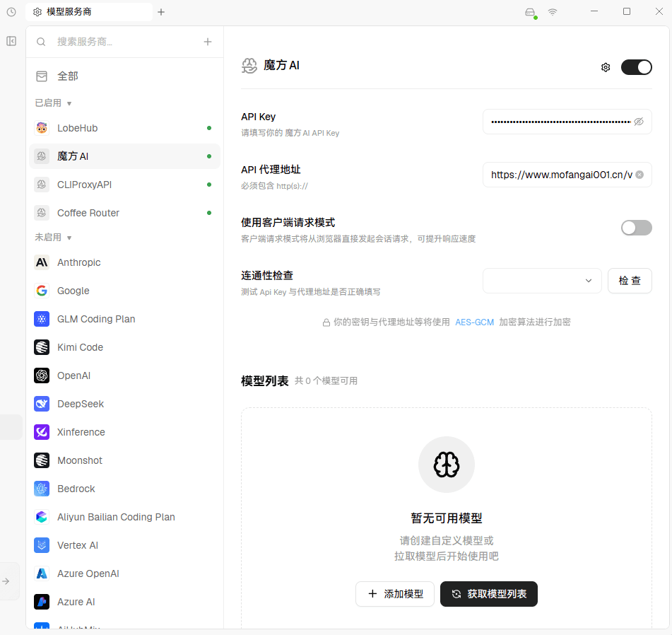Screen dimensions: 672x635
Task: Click the Coffee Router provider icon
Action: click(x=42, y=213)
